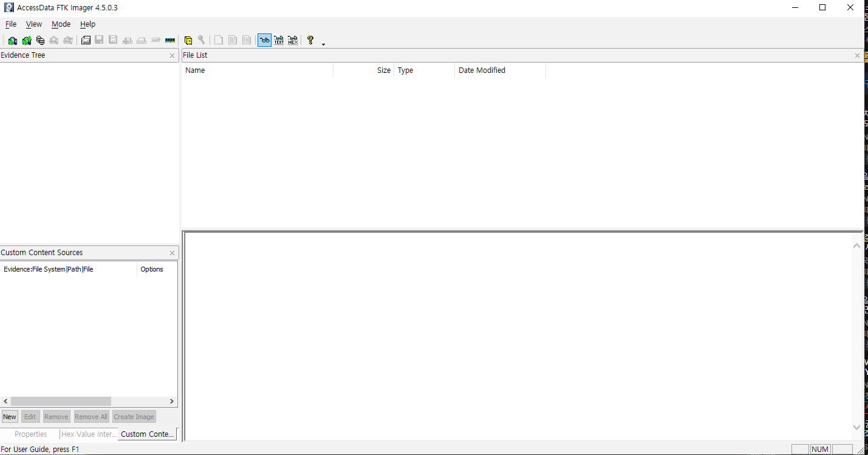Click the grayed Remove Evidence Item icon
The image size is (868, 455).
pos(54,41)
